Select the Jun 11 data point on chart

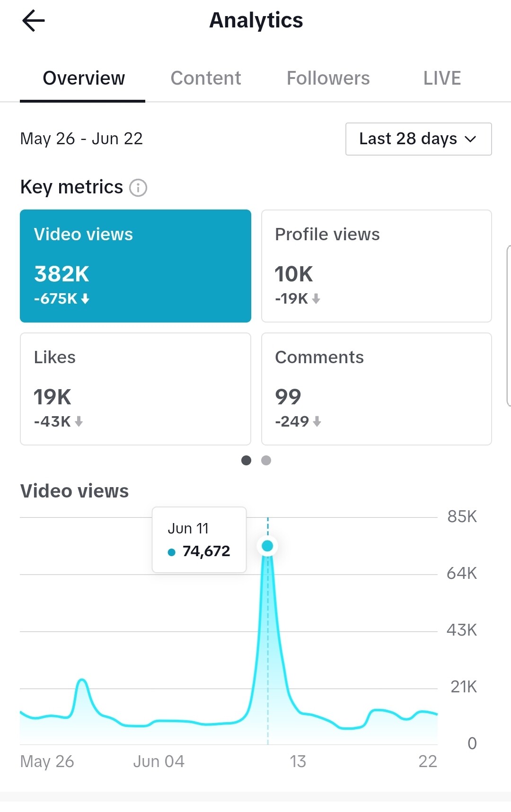coord(267,546)
